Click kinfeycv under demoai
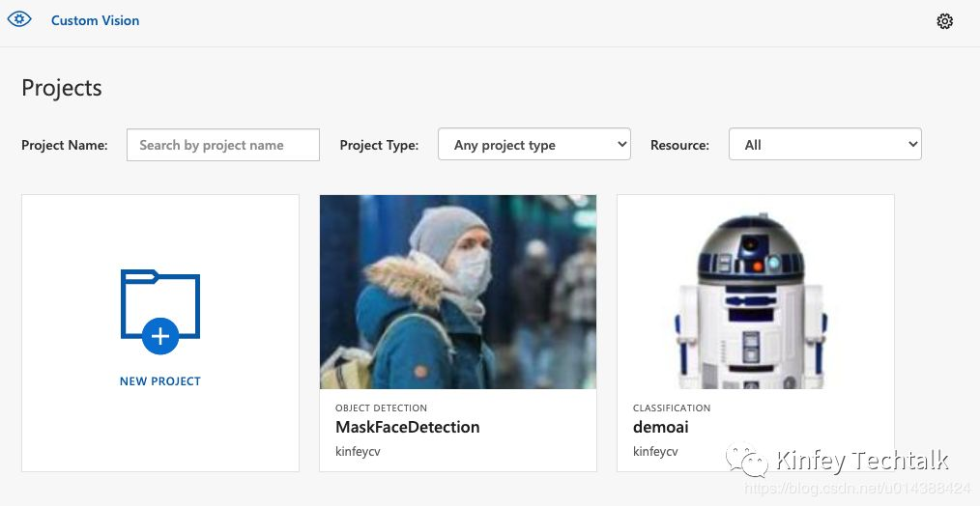Image resolution: width=980 pixels, height=506 pixels. tap(655, 451)
